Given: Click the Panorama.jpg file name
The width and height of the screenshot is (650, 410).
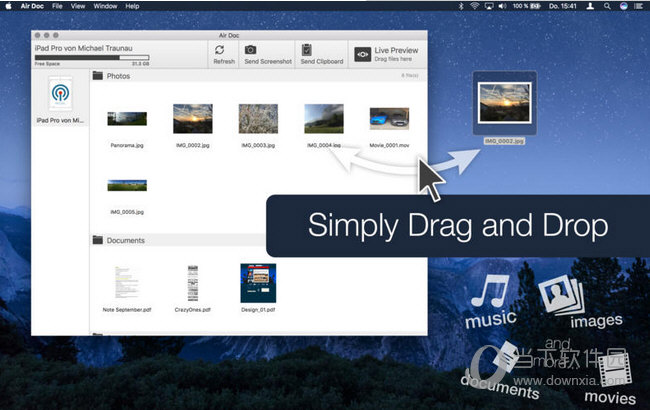Looking at the screenshot, I should [127, 145].
